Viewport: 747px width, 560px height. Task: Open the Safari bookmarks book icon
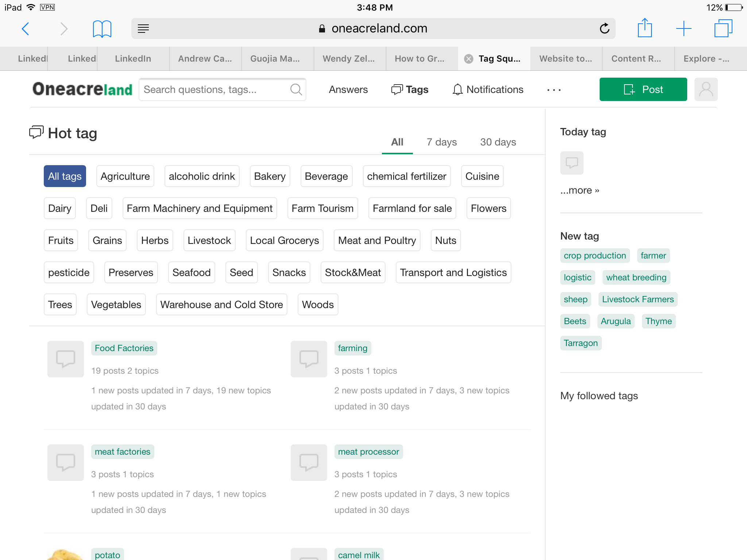click(102, 29)
